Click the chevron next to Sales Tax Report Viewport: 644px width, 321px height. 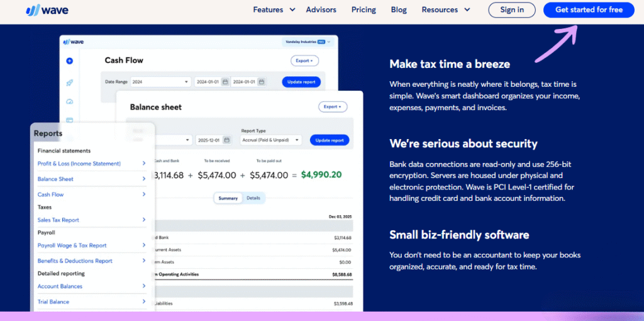(144, 220)
